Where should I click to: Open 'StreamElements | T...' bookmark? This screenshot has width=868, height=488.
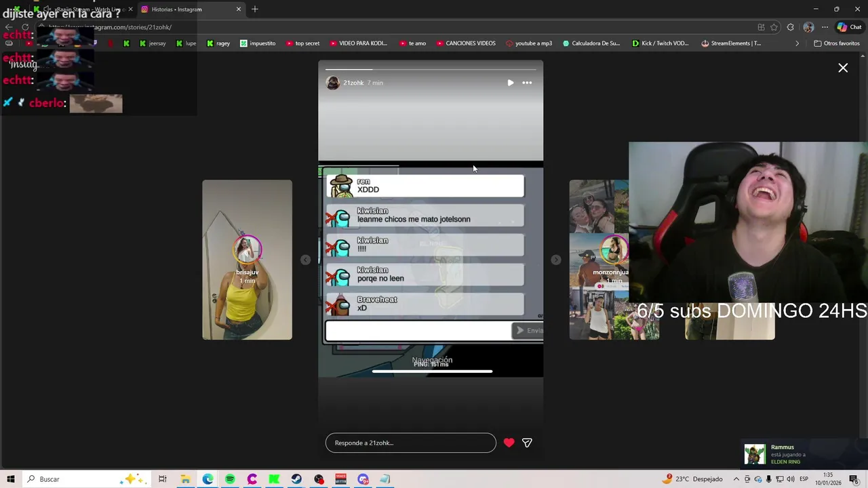pos(731,43)
